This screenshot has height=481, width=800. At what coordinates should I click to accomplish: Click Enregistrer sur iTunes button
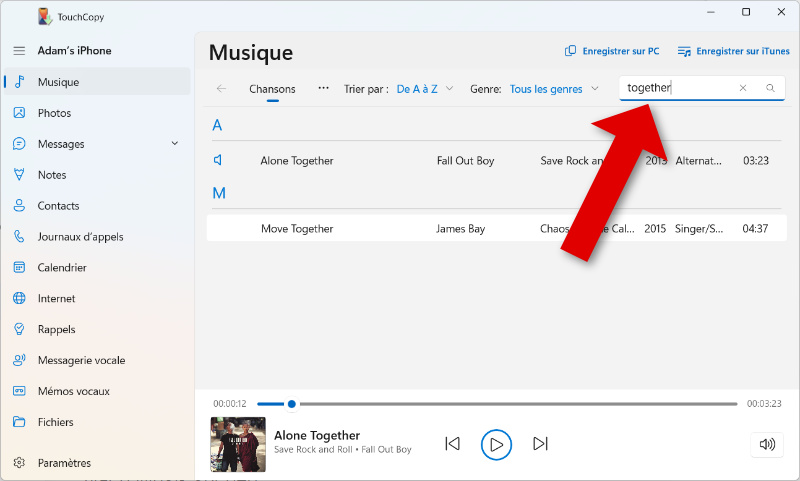(x=733, y=51)
